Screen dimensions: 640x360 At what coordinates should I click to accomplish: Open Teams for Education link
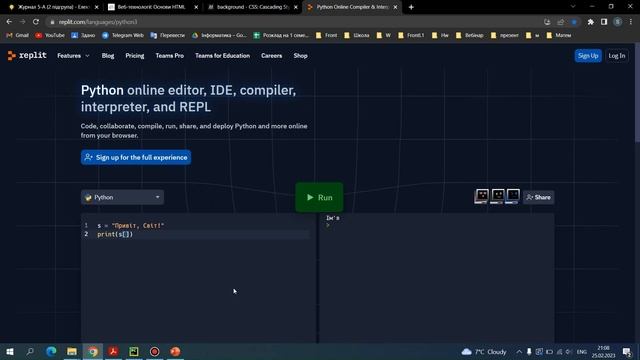click(222, 56)
